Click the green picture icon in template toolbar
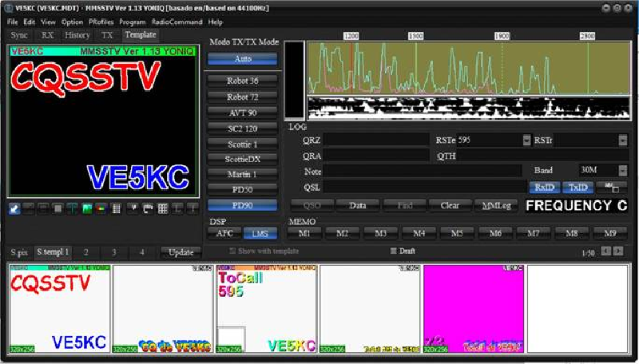Screen dimensions: 639x364 [86, 208]
